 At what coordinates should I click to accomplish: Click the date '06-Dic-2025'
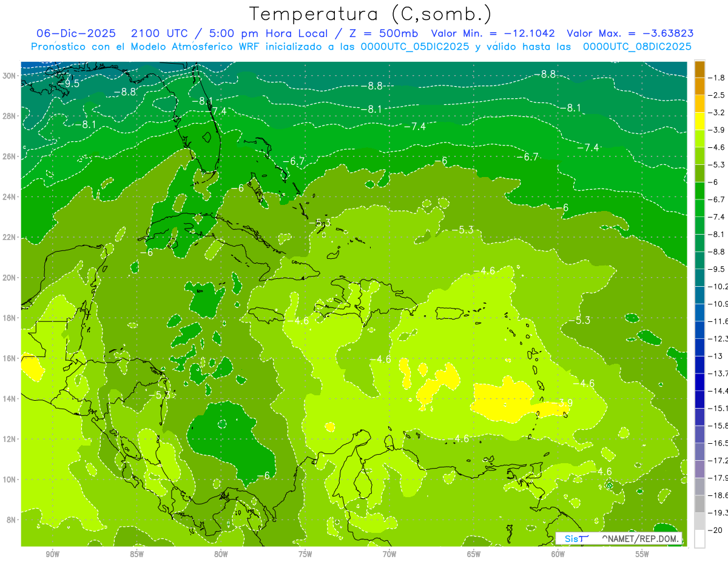click(76, 33)
